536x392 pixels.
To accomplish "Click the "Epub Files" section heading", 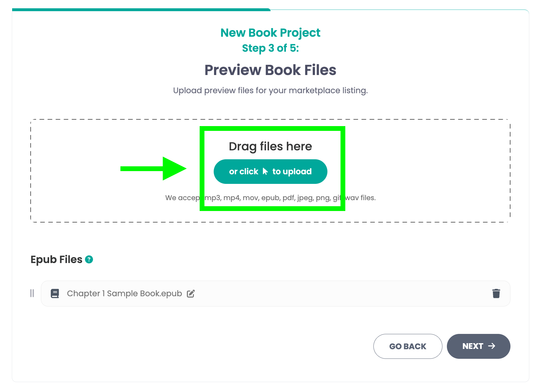I will point(57,260).
